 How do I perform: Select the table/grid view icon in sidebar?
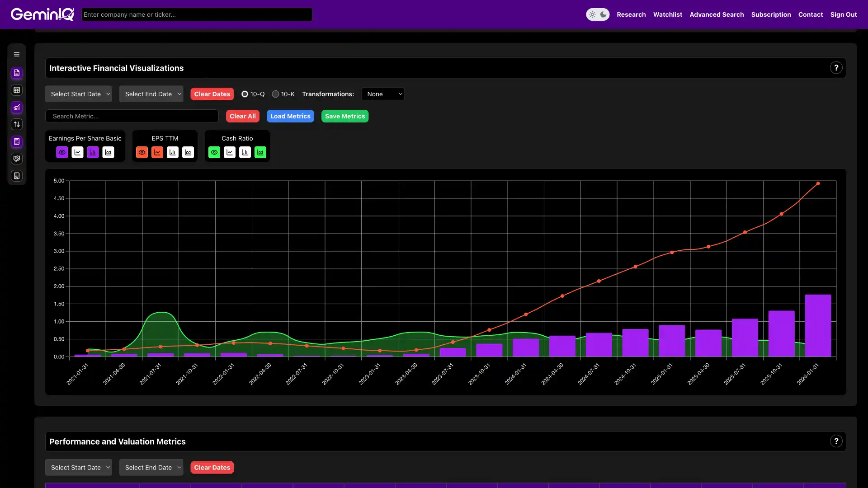coord(17,90)
